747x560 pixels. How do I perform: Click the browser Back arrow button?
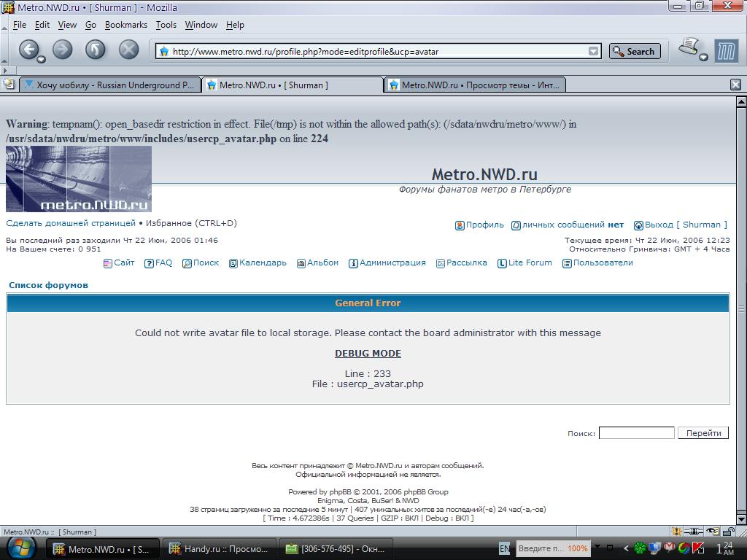28,50
